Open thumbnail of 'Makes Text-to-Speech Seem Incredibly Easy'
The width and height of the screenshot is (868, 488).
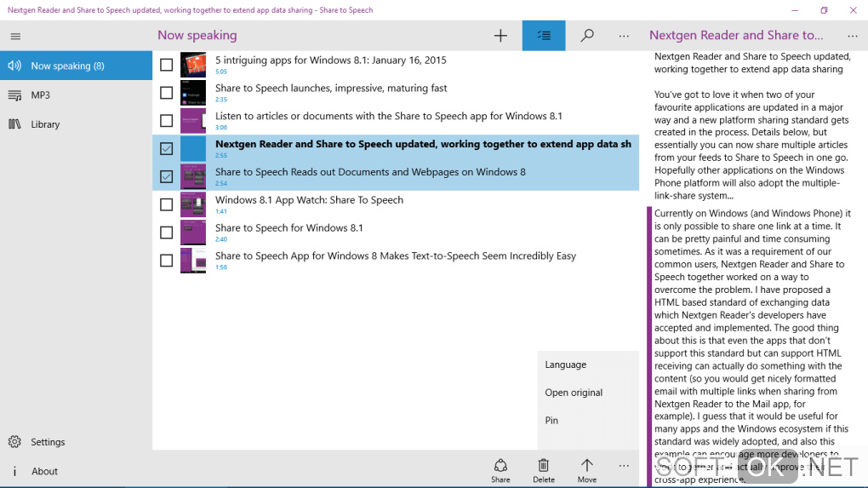point(193,261)
